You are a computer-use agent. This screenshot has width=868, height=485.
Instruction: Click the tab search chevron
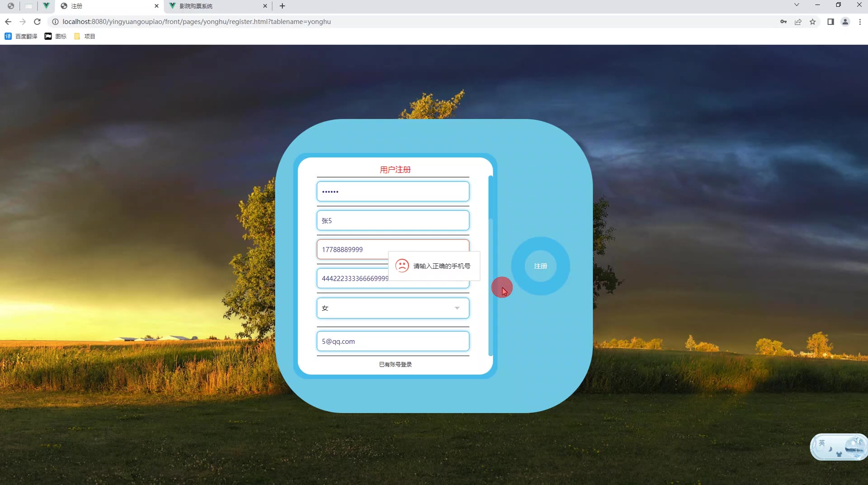point(797,5)
